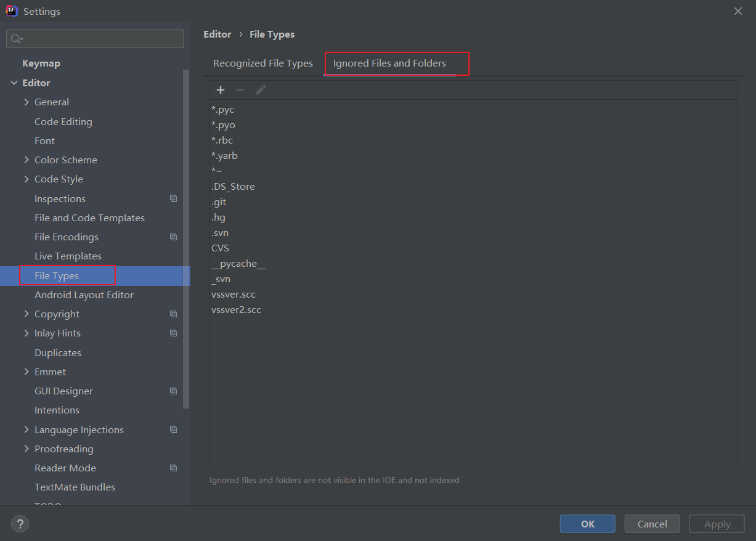Open Live Templates settings
The height and width of the screenshot is (541, 756).
point(68,256)
